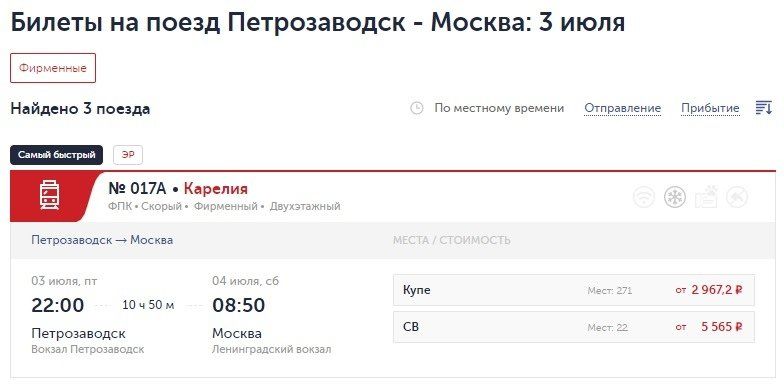Select the Купе price от 2 967,2 ₽

(x=708, y=290)
